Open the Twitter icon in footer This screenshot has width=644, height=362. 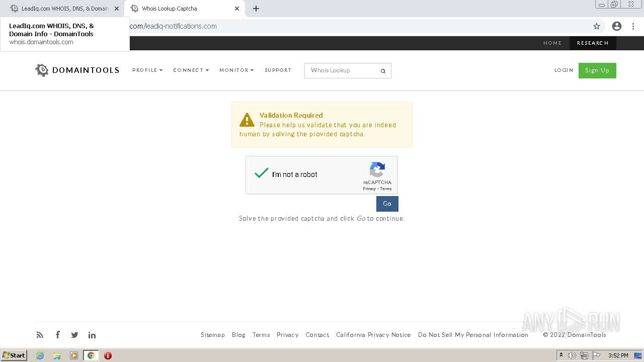(x=74, y=335)
